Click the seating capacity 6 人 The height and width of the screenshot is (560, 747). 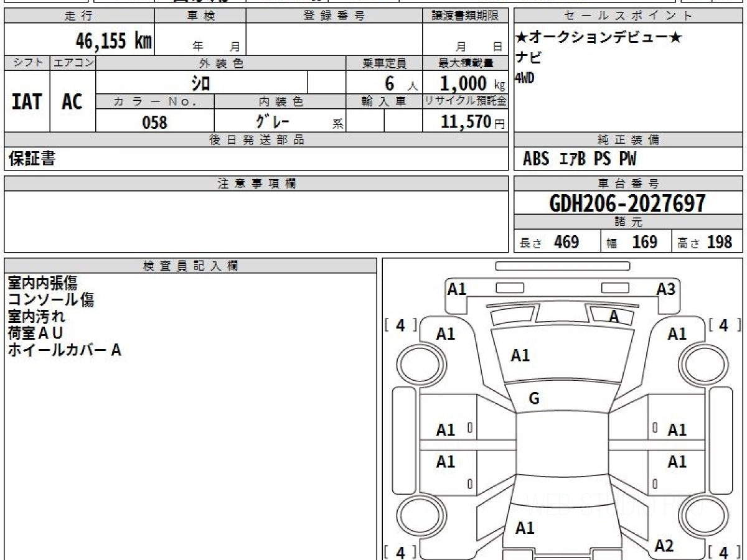click(x=400, y=84)
